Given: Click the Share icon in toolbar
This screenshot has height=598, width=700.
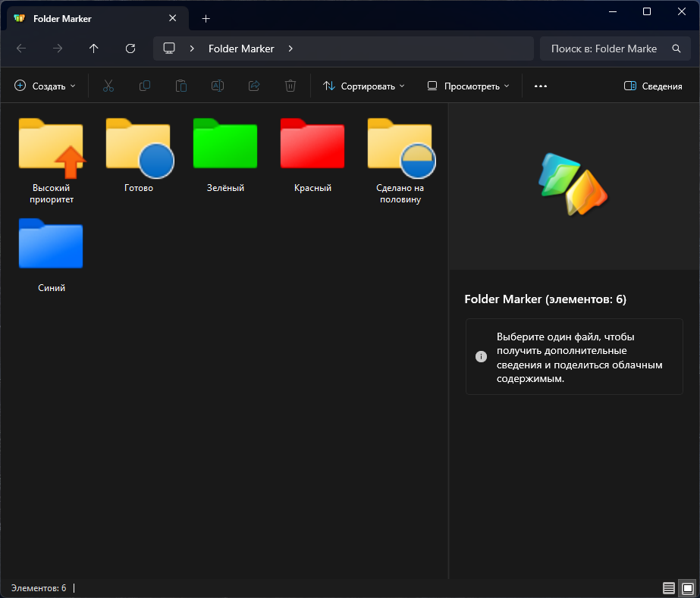Looking at the screenshot, I should click(x=254, y=86).
